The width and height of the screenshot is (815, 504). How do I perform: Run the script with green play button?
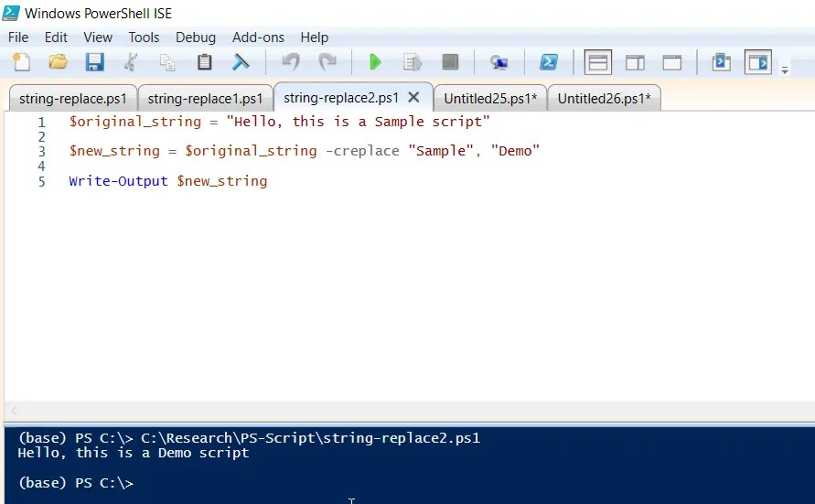375,62
